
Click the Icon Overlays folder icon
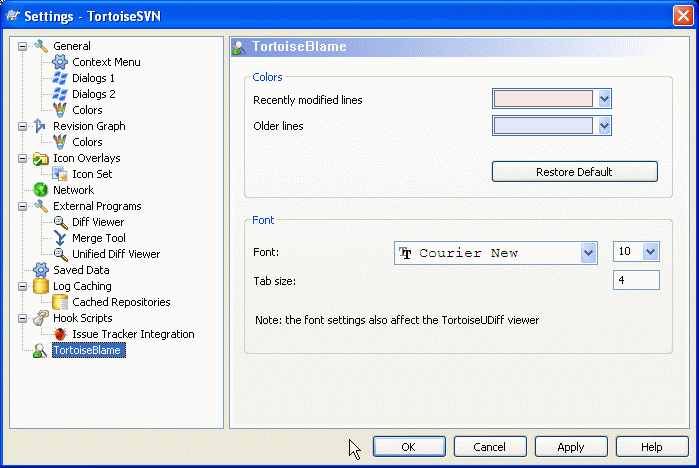pos(41,158)
